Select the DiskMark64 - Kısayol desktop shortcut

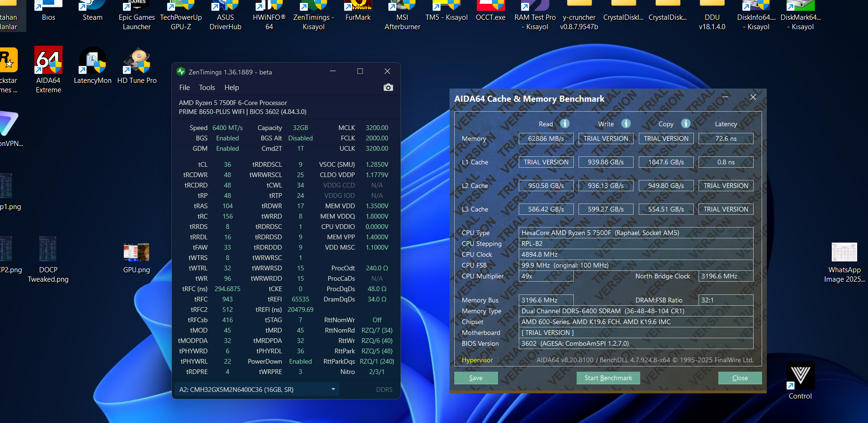point(801,16)
